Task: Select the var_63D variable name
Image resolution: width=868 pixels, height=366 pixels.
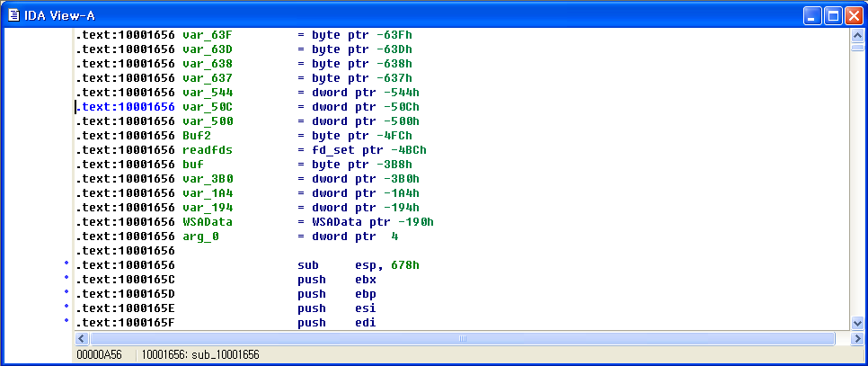Action: (208, 49)
